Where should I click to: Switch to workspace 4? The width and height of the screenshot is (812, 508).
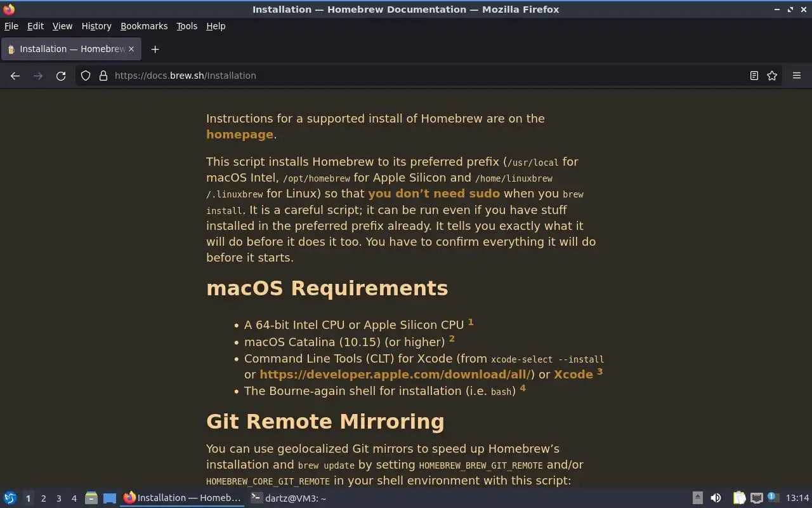point(74,498)
